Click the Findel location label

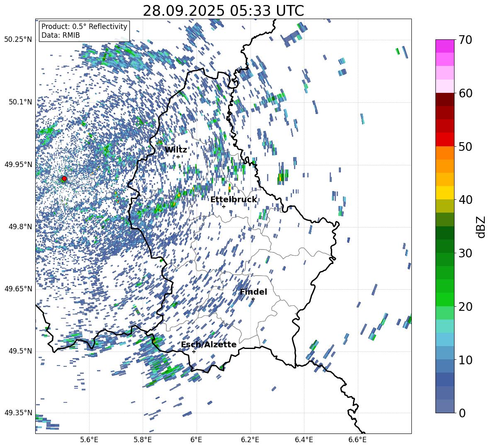(x=253, y=292)
